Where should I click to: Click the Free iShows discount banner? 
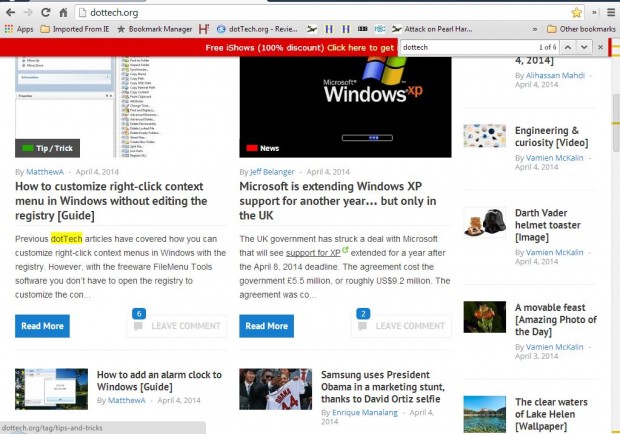[x=297, y=47]
